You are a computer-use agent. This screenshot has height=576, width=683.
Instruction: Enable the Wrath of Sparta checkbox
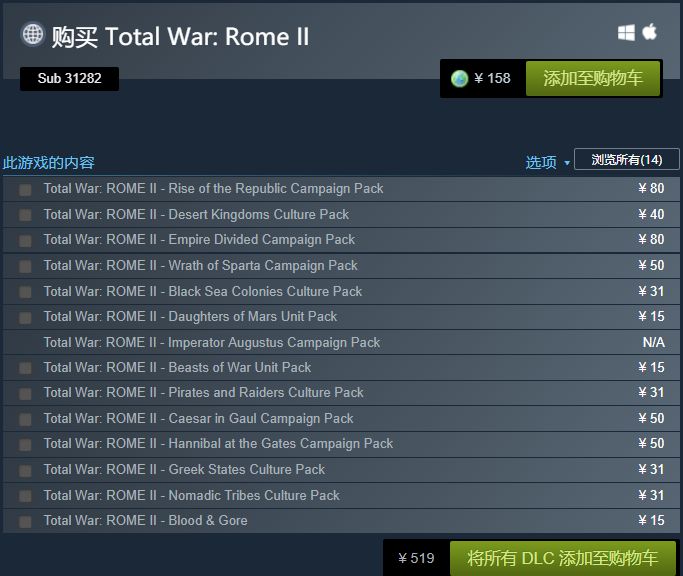pyautogui.click(x=24, y=266)
